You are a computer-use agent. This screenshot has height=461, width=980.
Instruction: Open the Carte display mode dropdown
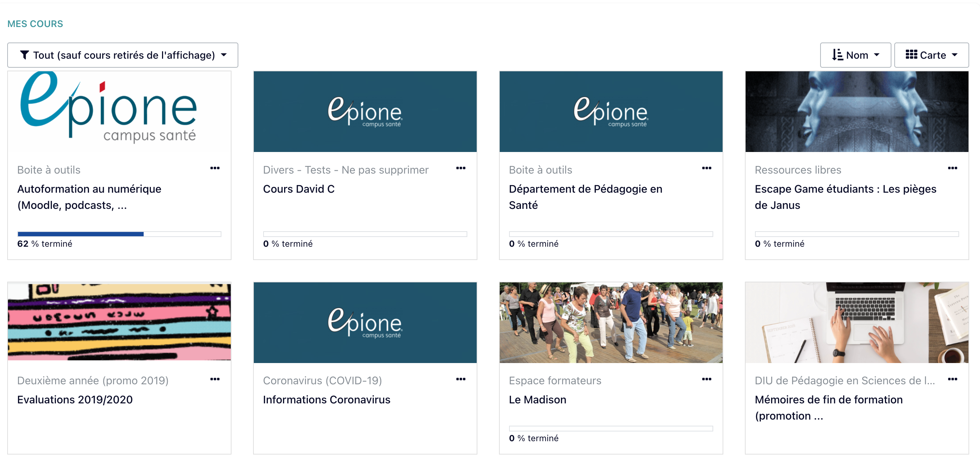pyautogui.click(x=931, y=55)
